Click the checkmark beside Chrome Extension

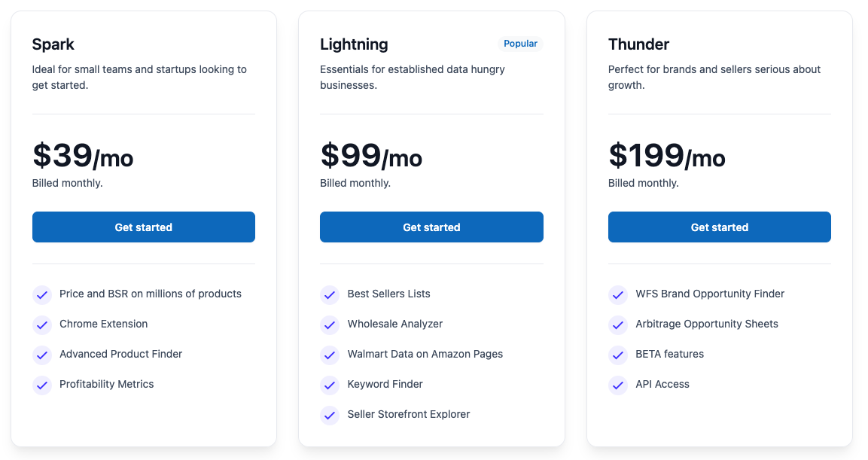click(42, 324)
